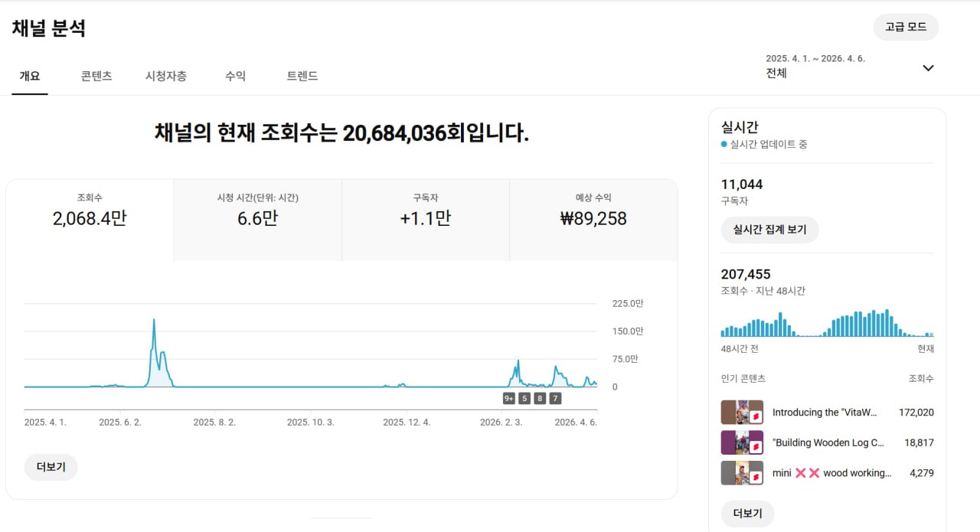
Task: Open the "7" video marker on the chart timeline
Action: 555,398
